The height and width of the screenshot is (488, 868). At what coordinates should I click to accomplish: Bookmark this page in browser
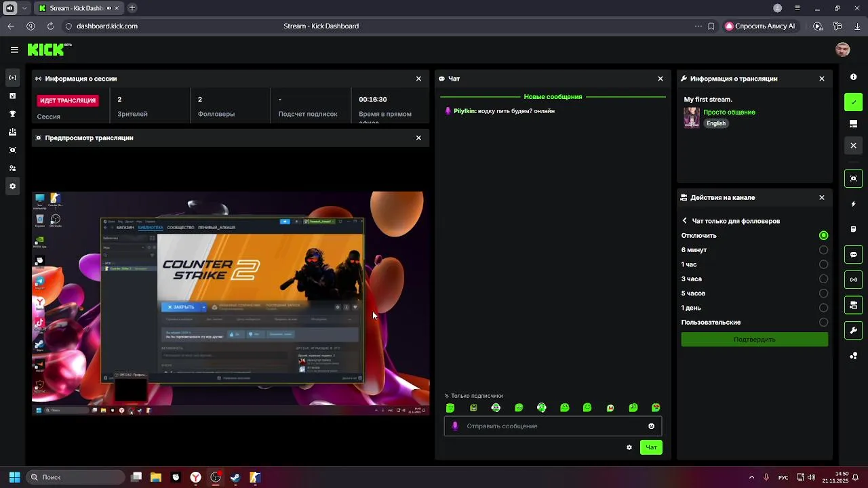(711, 26)
